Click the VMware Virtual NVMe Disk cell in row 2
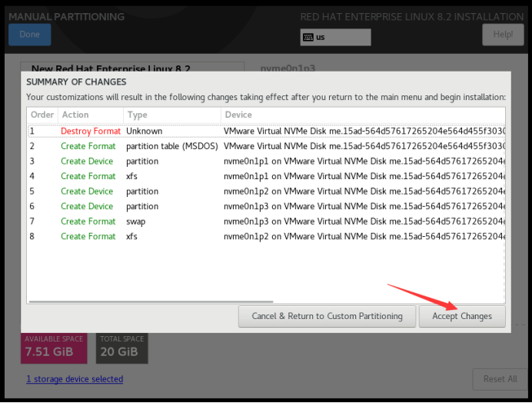The image size is (532, 403). (x=364, y=146)
